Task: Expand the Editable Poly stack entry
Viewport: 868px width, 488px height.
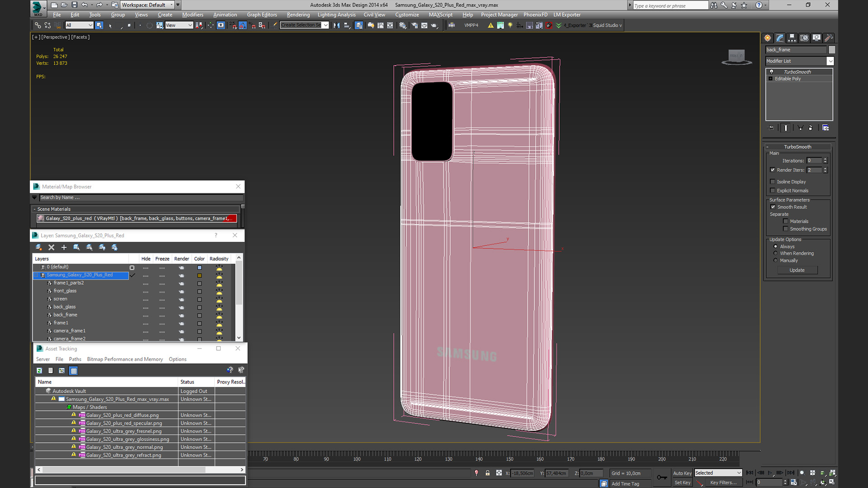Action: (x=770, y=79)
